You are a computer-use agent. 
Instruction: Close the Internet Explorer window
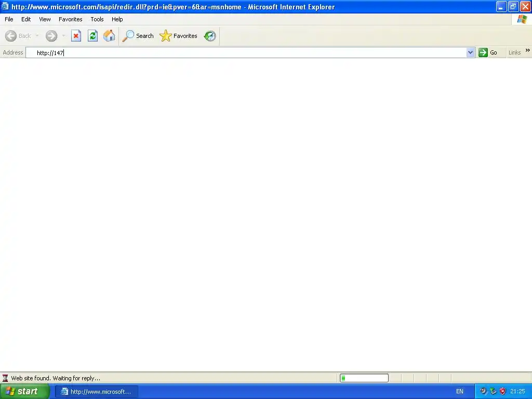pyautogui.click(x=525, y=6)
